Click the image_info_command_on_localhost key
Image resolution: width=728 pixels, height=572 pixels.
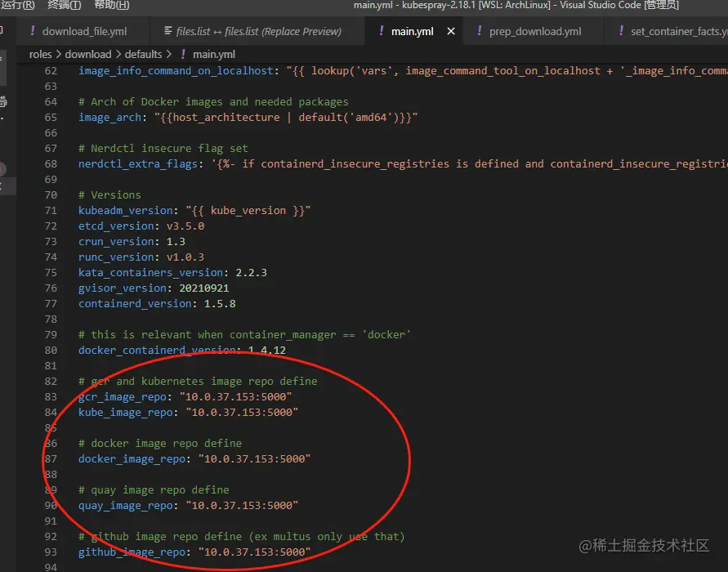point(176,70)
